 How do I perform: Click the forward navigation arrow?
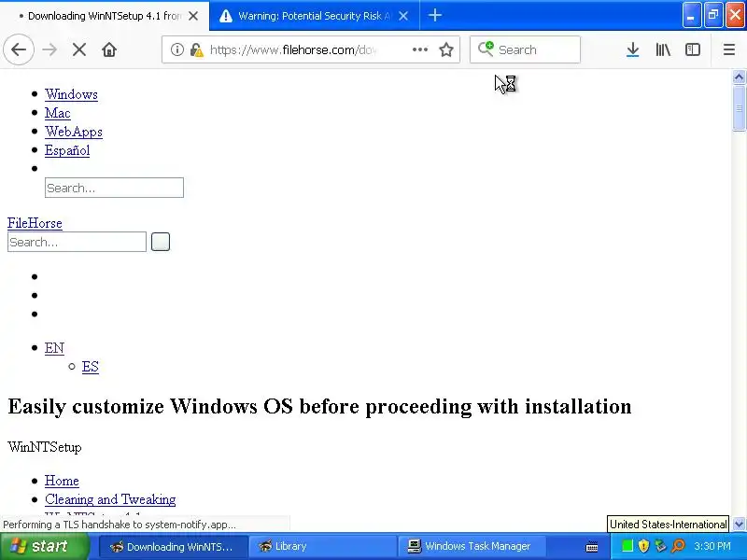click(x=49, y=49)
